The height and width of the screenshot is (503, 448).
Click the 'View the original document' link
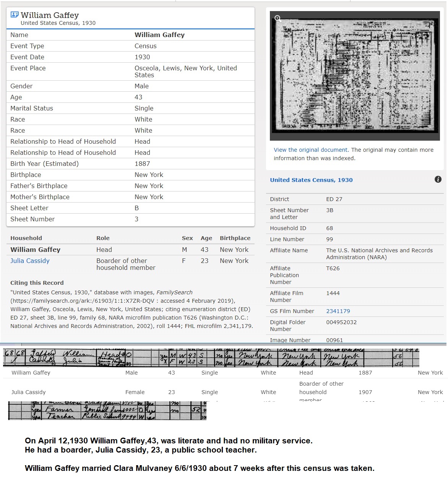click(310, 150)
